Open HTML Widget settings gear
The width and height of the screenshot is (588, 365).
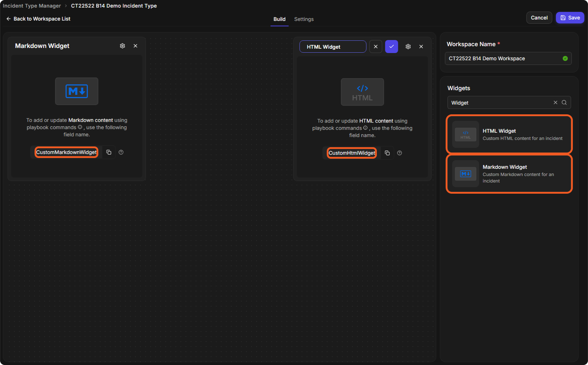coord(408,47)
